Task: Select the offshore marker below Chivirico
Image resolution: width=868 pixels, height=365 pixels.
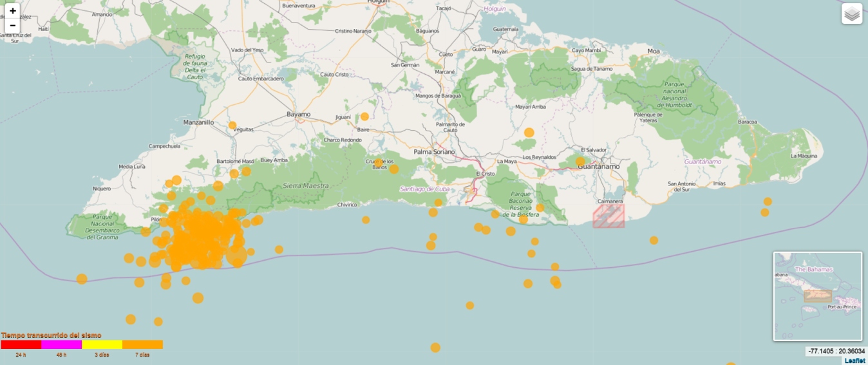Action: point(366,220)
